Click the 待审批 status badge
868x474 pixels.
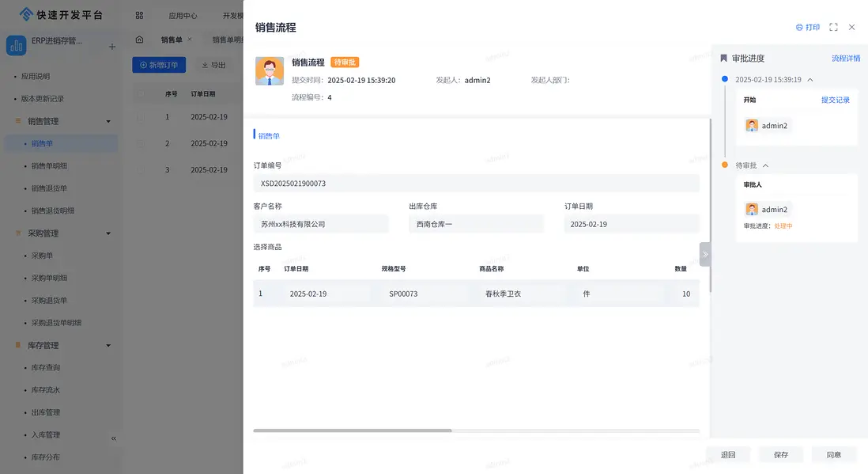(x=345, y=62)
